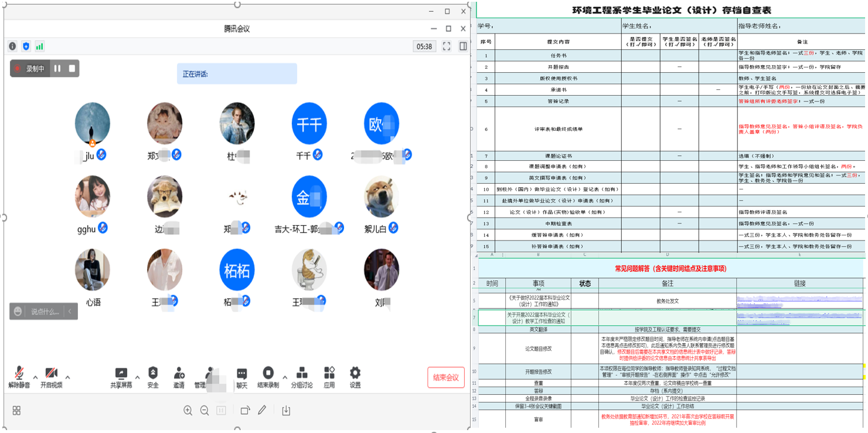Open meeting info icon at top left

tap(12, 46)
